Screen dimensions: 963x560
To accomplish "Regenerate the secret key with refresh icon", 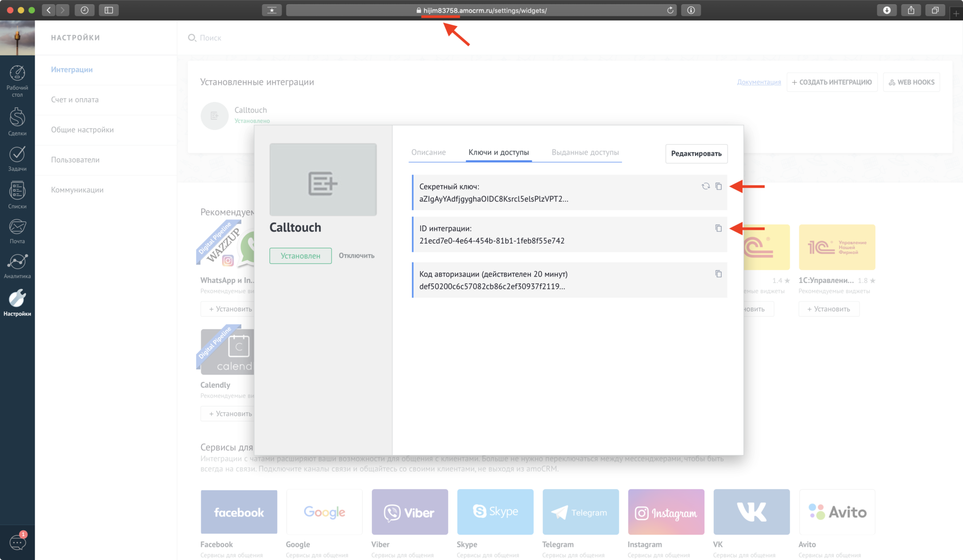I will pyautogui.click(x=705, y=186).
